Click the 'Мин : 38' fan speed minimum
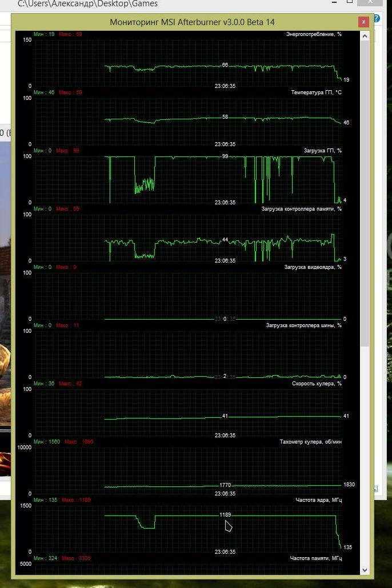392x588 pixels. point(44,383)
